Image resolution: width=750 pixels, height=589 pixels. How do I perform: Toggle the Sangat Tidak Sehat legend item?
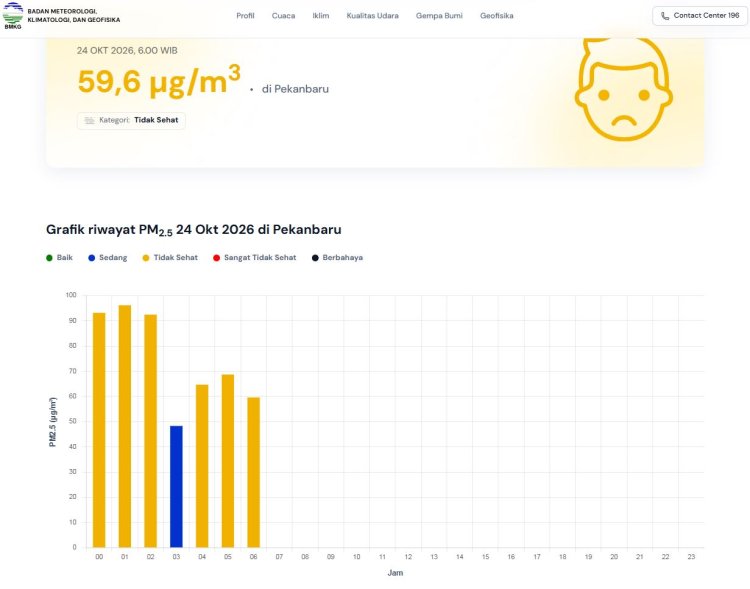(x=254, y=258)
